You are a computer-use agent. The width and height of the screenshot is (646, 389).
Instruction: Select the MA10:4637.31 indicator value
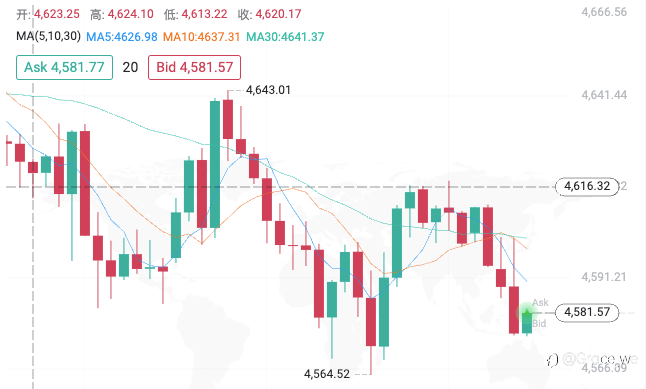point(201,37)
